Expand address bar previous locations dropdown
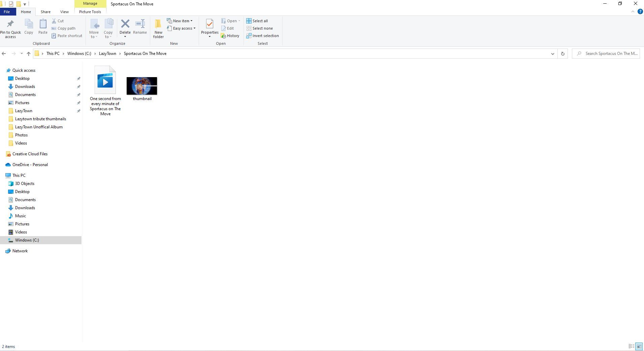 [x=552, y=54]
